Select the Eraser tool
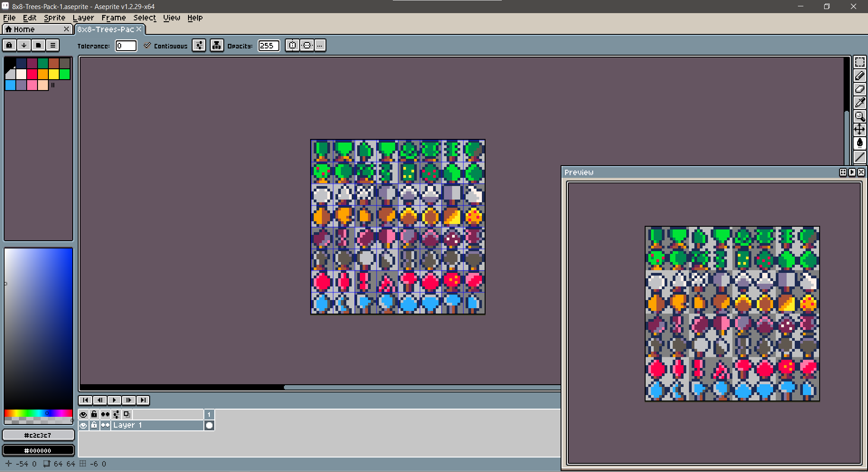This screenshot has height=472, width=868. [x=860, y=89]
